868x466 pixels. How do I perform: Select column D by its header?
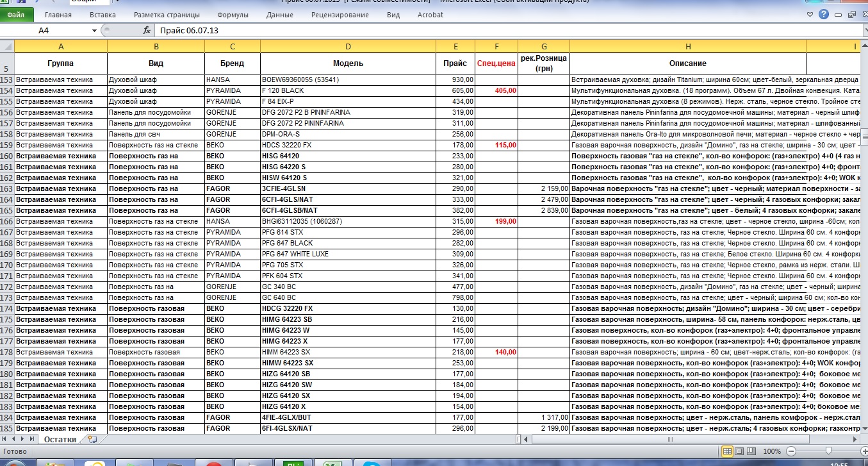pos(348,46)
